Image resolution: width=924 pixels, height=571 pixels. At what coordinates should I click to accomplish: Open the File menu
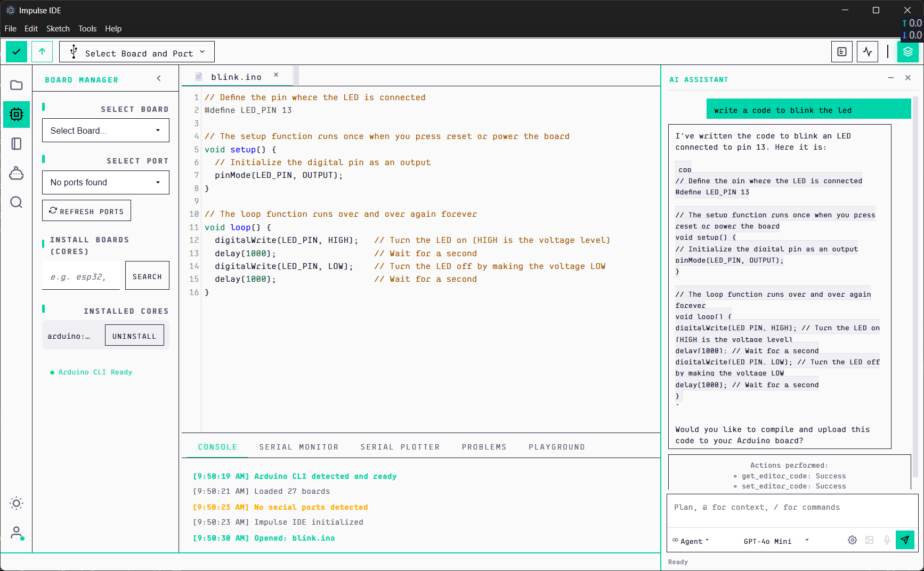(x=11, y=29)
